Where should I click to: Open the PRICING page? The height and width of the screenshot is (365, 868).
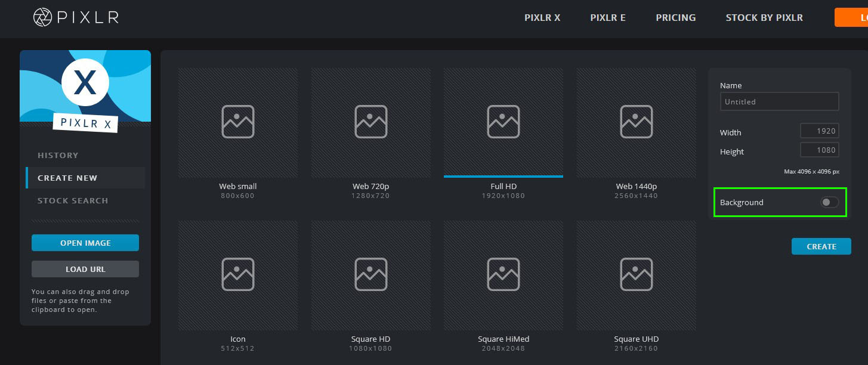(675, 17)
